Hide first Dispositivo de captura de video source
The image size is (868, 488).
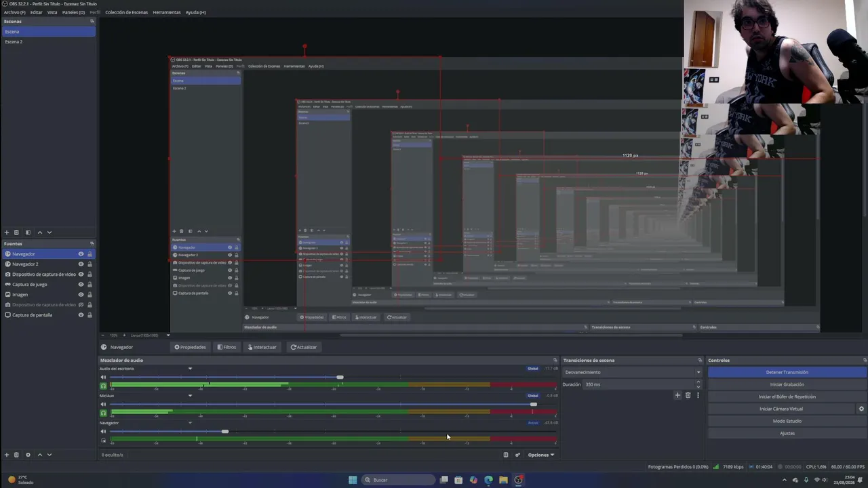[x=81, y=274]
